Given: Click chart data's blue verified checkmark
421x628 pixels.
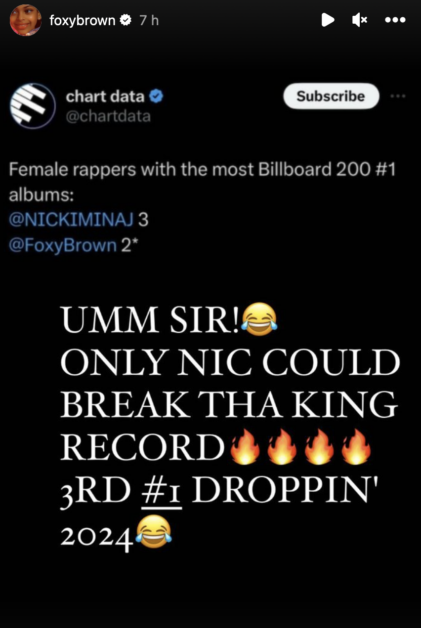Looking at the screenshot, I should click(156, 96).
